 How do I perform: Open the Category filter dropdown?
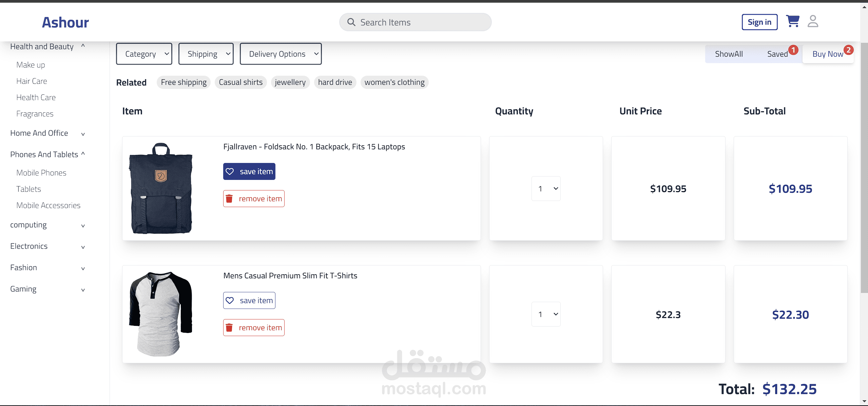[144, 54]
